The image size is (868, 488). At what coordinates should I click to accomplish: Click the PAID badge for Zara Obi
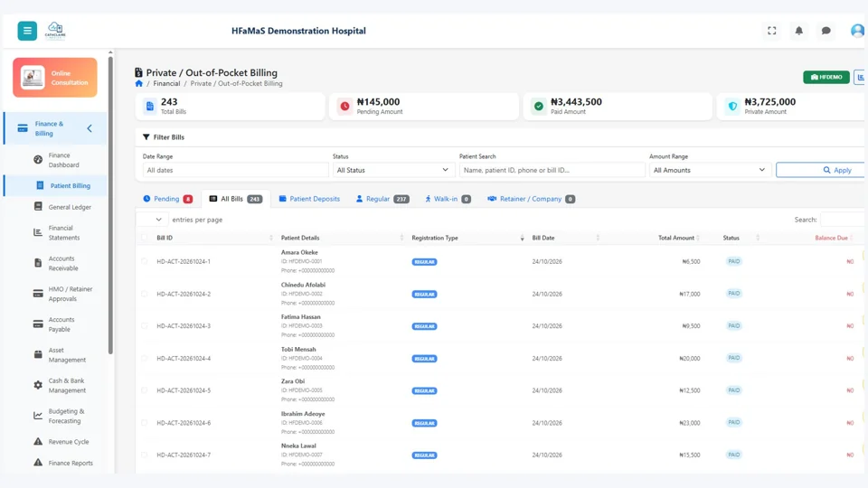(733, 390)
